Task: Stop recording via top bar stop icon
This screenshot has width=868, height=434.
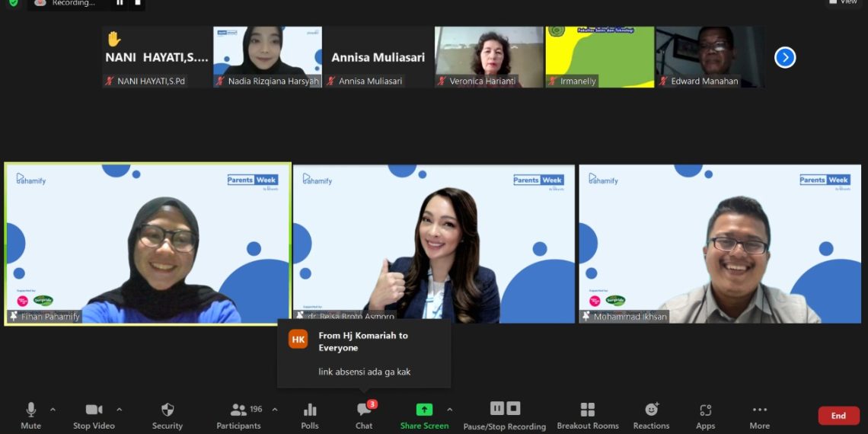Action: tap(137, 3)
